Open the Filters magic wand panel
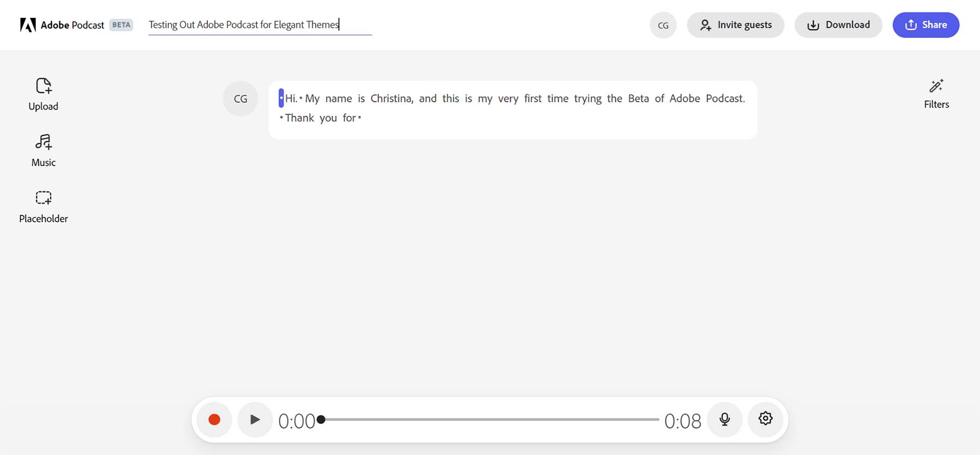This screenshot has width=980, height=455. tap(936, 94)
